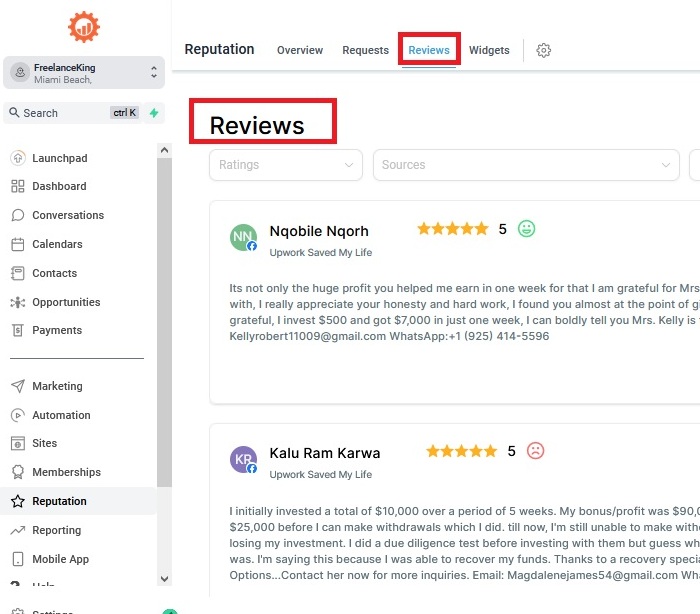Click the Launchpad rocket icon

point(18,158)
